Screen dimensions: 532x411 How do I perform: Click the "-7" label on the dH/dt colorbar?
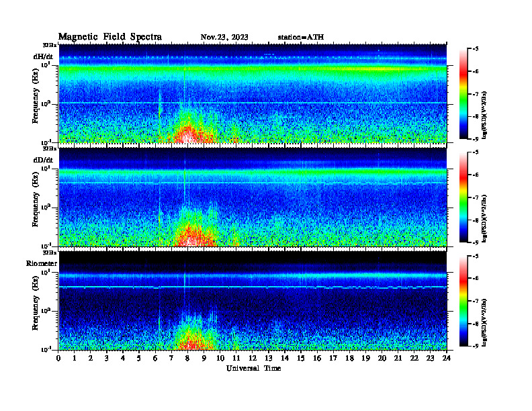tap(476, 94)
